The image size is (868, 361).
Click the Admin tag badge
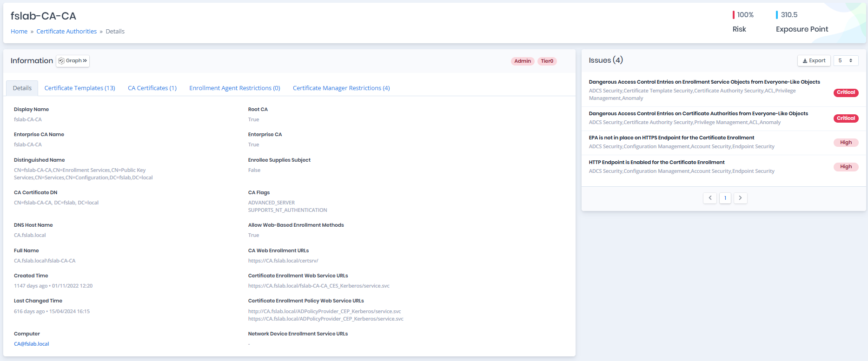point(522,61)
